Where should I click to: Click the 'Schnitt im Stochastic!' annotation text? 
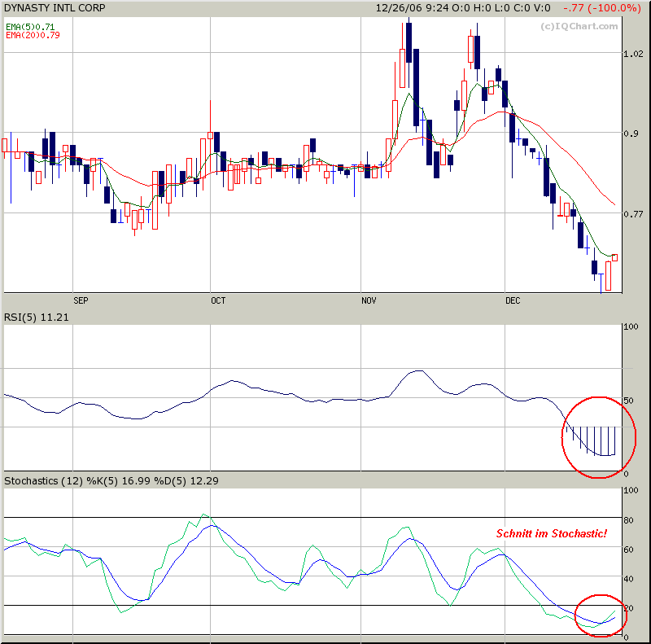[552, 533]
